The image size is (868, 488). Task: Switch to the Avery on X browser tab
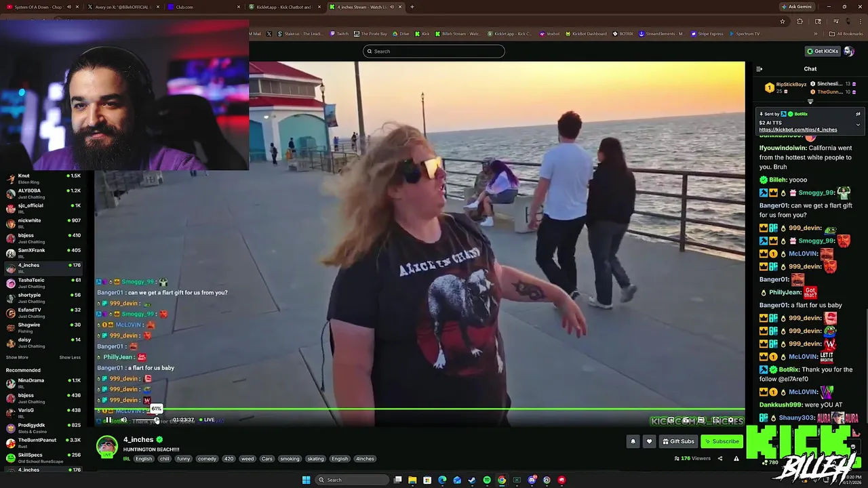(x=122, y=7)
